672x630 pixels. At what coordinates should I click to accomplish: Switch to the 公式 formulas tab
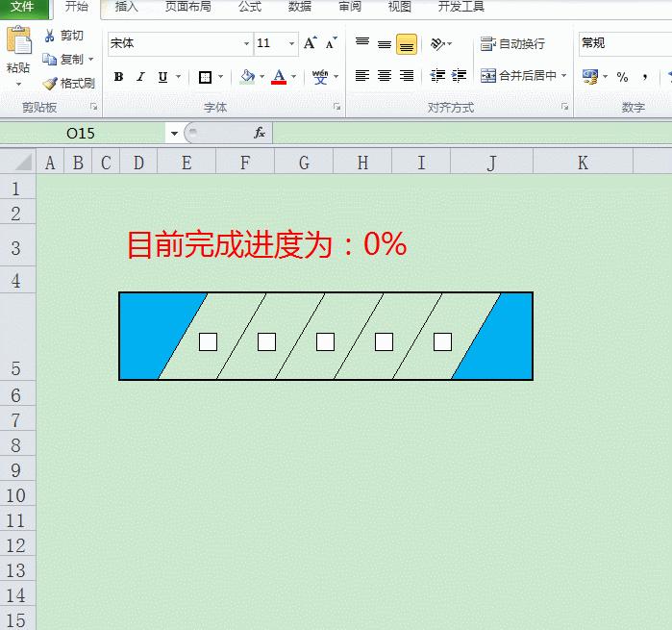(x=250, y=7)
